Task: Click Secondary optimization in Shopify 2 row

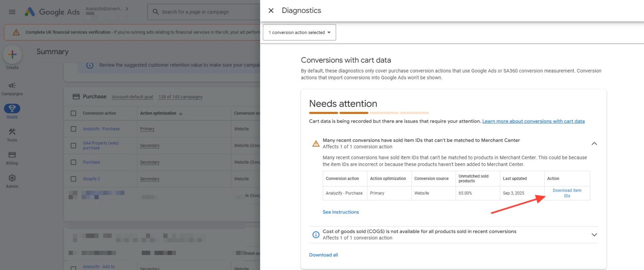Action: [x=150, y=179]
